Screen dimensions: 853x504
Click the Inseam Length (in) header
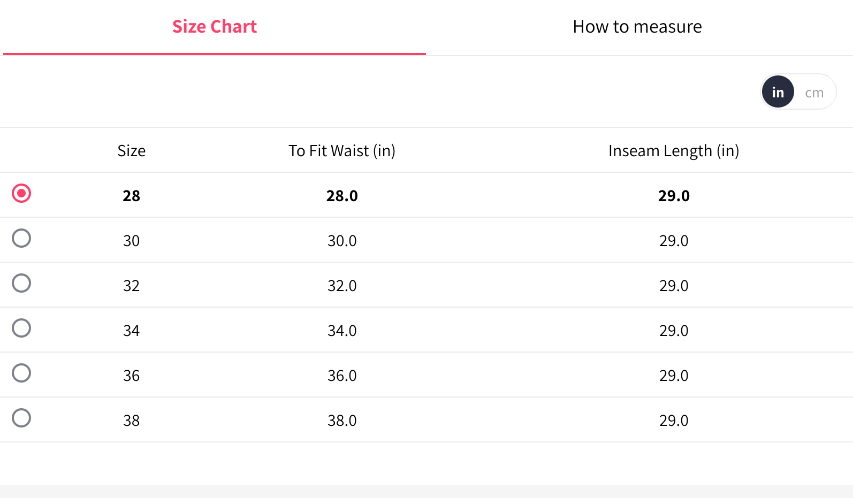click(674, 151)
